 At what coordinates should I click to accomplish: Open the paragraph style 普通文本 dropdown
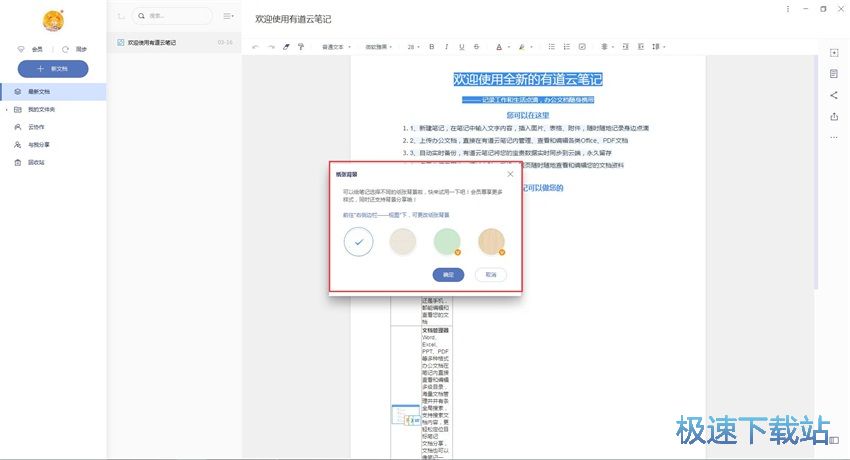(336, 47)
